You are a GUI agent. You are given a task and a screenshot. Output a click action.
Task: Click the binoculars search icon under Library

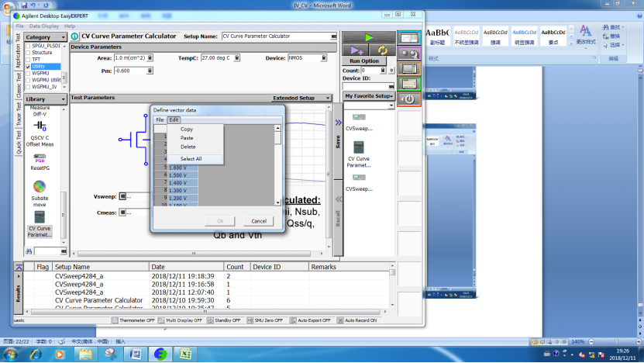tap(29, 251)
